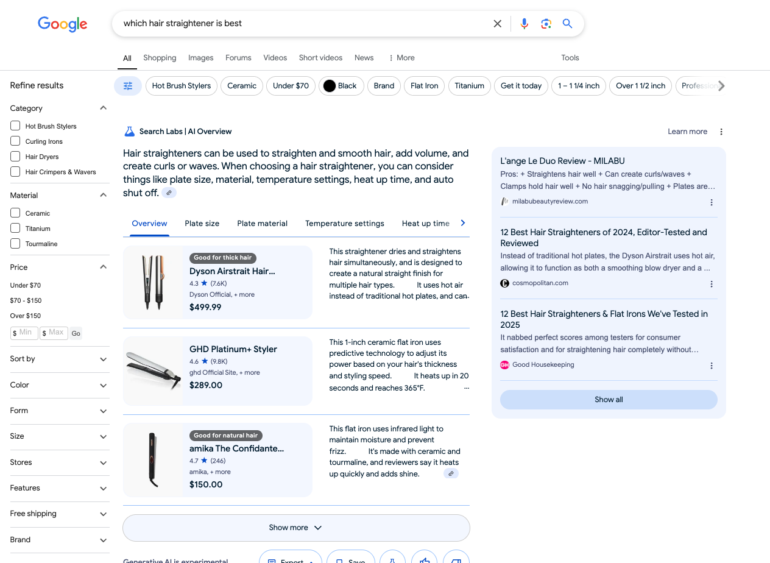This screenshot has height=563, width=770.
Task: Open Google Lens image search icon
Action: (x=546, y=24)
